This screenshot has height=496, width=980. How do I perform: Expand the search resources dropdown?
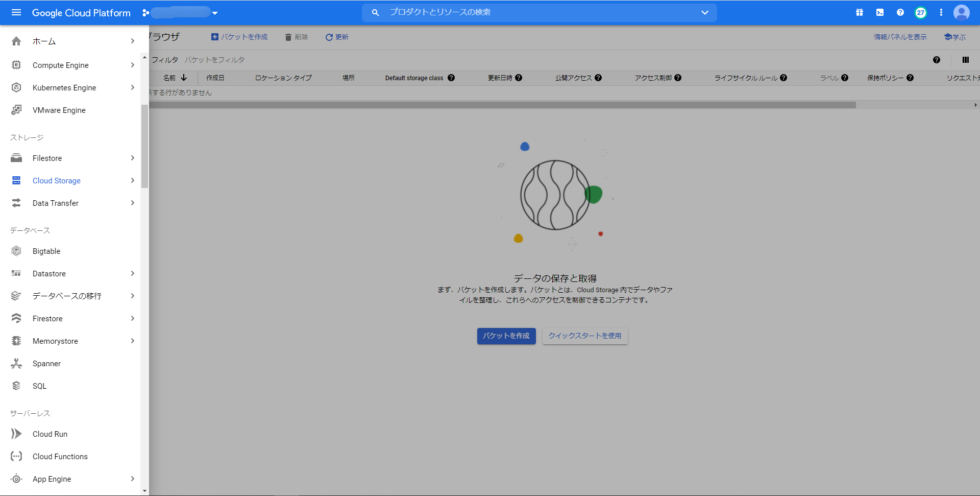point(705,12)
